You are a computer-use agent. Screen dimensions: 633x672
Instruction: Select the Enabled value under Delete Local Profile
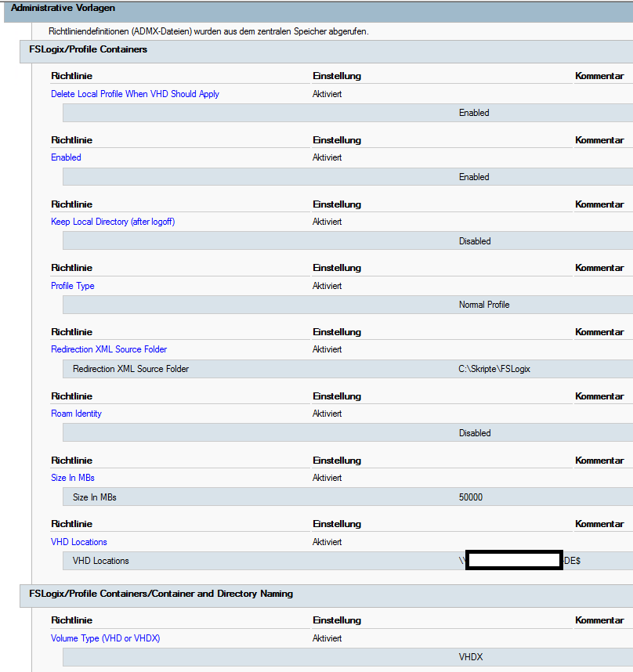(x=474, y=113)
